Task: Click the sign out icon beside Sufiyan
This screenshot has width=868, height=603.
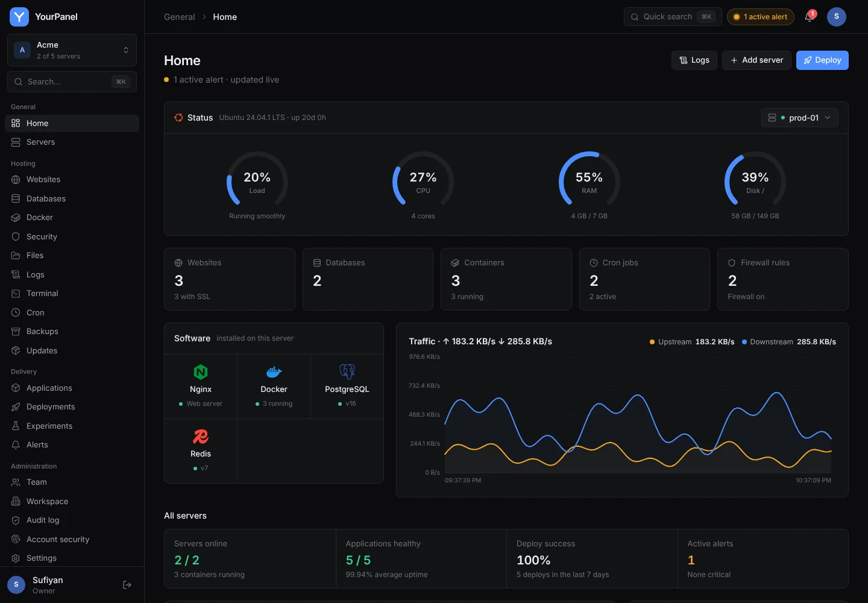Action: 127,585
